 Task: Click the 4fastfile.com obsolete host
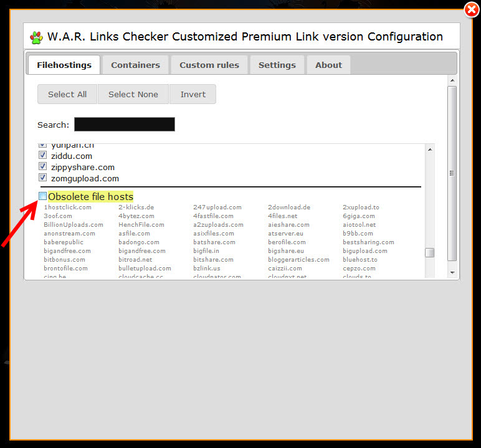pyautogui.click(x=213, y=216)
